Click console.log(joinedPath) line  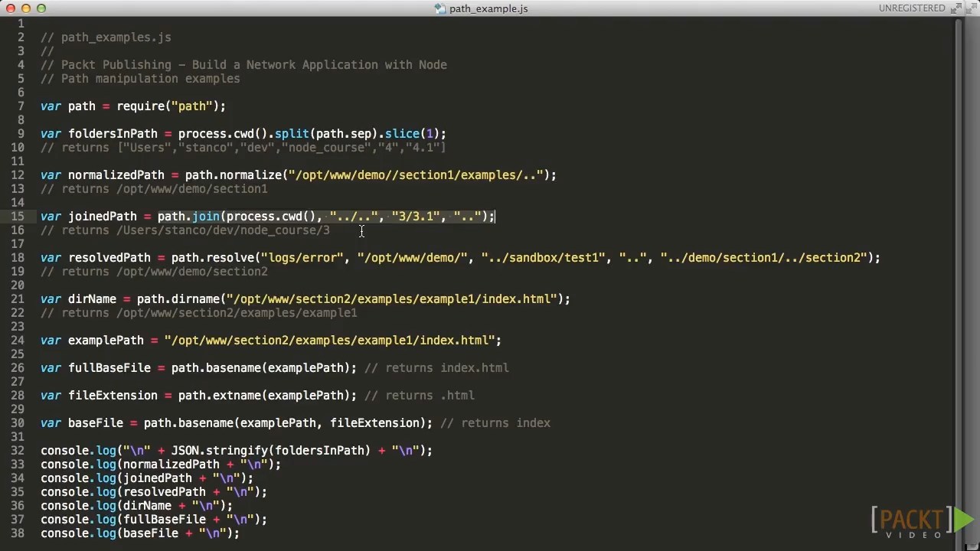[147, 478]
